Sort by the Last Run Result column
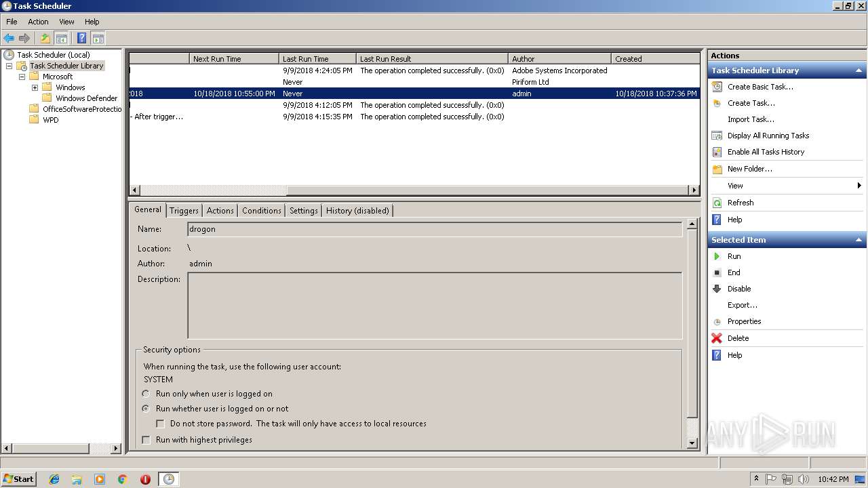Screen dimensions: 868x488 [432, 59]
